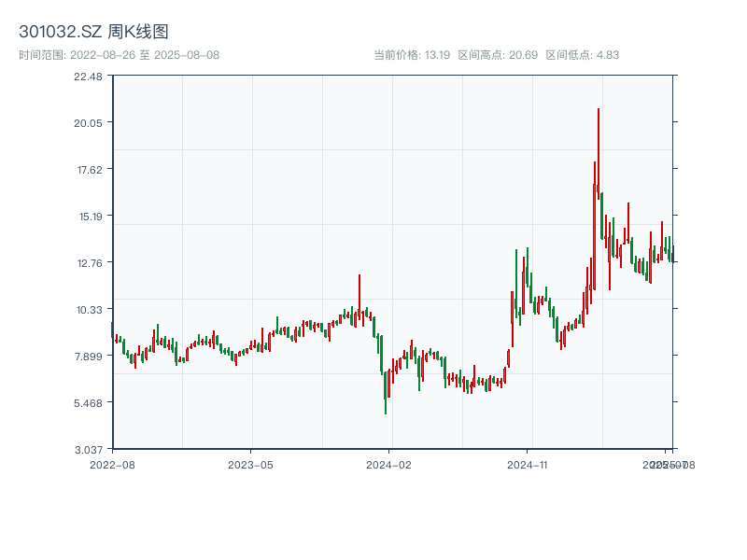Select the 2024-11 date axis label
This screenshot has width=747, height=560.
[528, 464]
